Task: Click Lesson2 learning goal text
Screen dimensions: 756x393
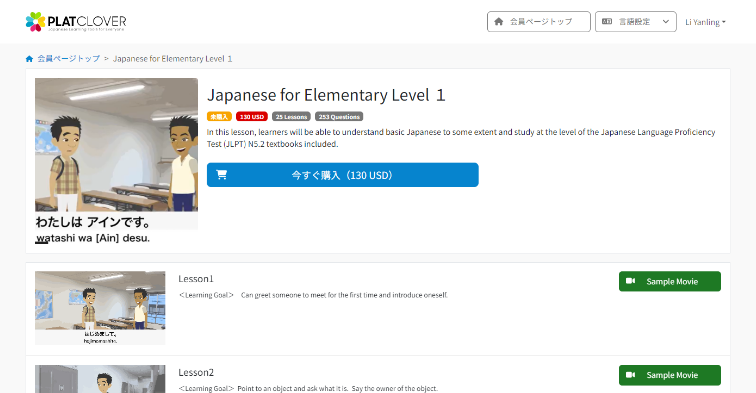Action: point(308,389)
